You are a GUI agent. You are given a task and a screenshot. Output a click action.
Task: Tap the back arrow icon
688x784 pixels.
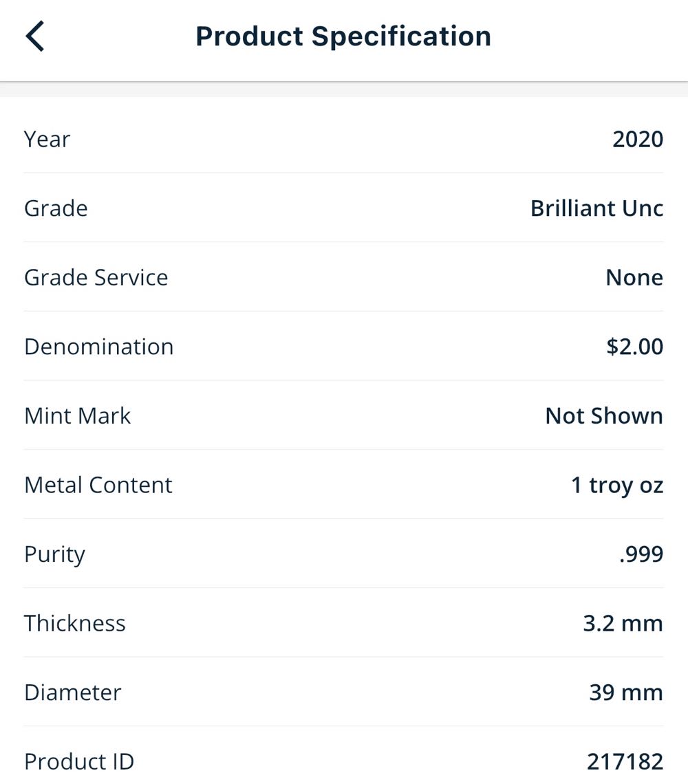[x=35, y=36]
